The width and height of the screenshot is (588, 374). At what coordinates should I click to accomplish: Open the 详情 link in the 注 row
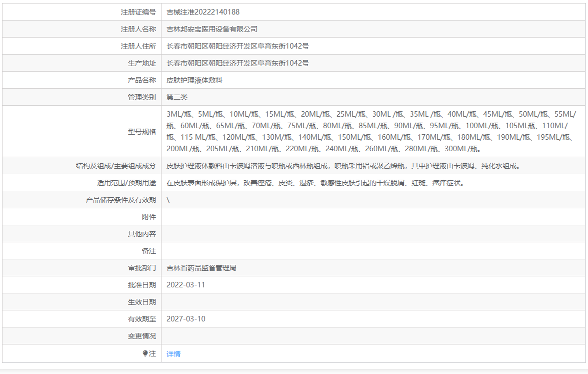(x=173, y=353)
